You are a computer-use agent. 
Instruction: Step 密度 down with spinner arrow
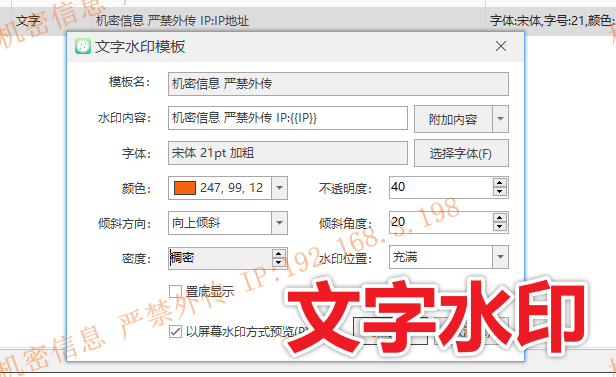click(x=279, y=262)
